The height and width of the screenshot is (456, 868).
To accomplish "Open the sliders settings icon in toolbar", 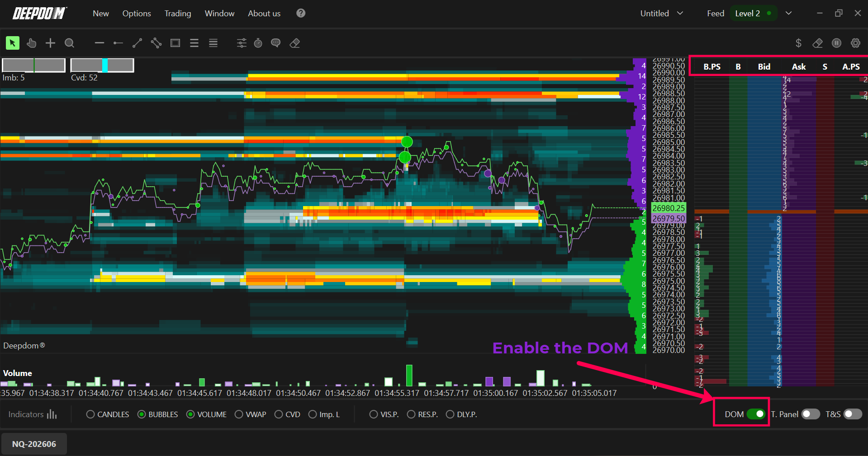I will (x=242, y=43).
